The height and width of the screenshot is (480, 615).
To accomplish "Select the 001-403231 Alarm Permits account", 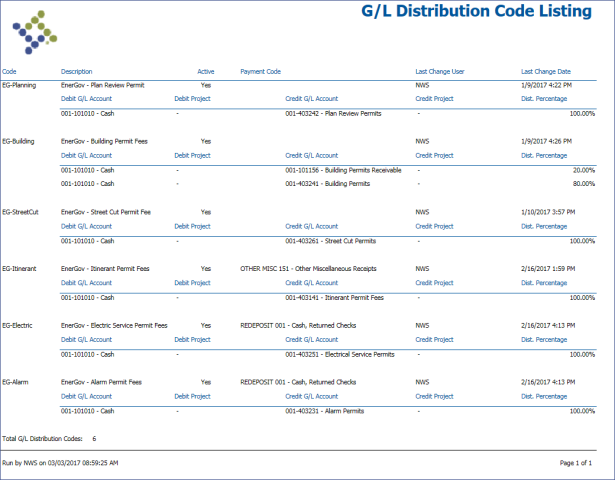I will (x=323, y=411).
